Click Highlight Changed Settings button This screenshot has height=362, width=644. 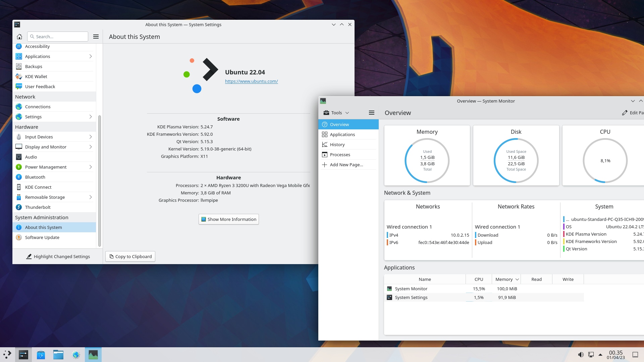[58, 256]
